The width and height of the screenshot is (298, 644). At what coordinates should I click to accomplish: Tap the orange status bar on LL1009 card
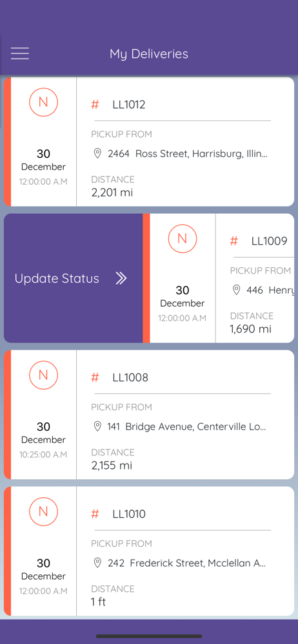[x=146, y=278]
